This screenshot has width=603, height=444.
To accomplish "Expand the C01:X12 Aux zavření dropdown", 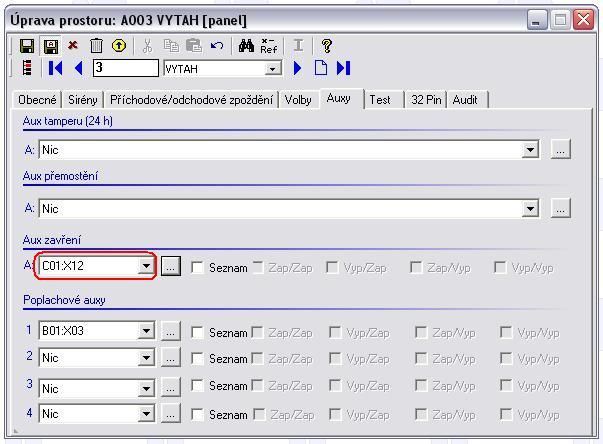I will tap(146, 267).
